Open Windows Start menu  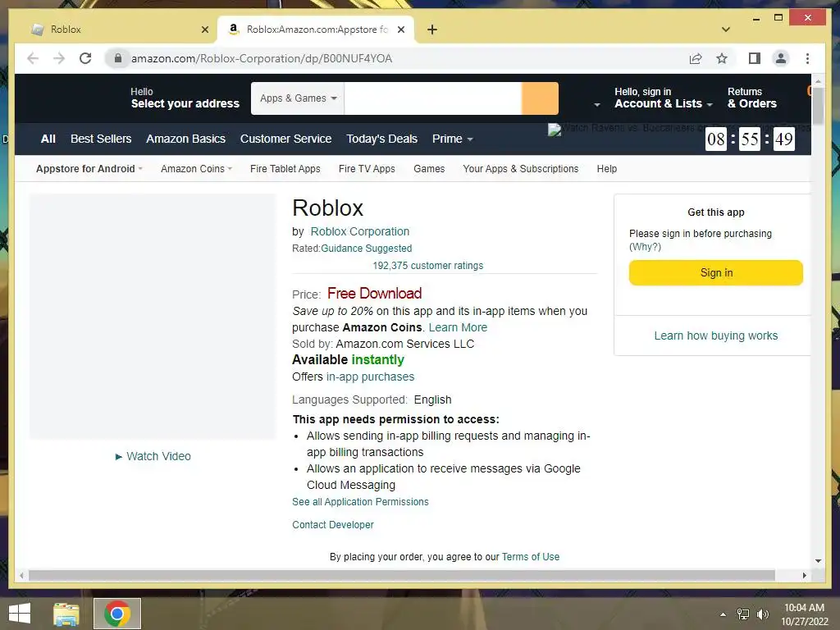pos(20,614)
